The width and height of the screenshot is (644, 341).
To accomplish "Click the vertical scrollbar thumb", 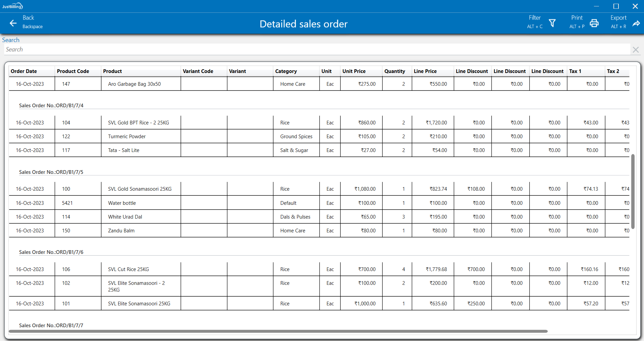I will click(x=633, y=192).
